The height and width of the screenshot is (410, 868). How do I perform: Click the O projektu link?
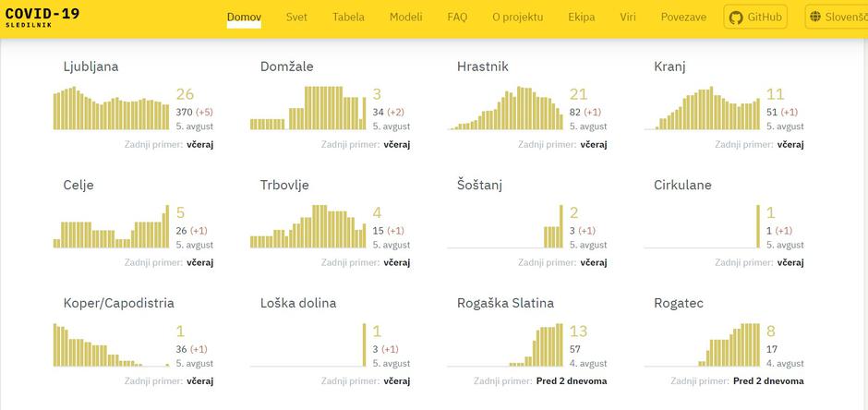(517, 18)
